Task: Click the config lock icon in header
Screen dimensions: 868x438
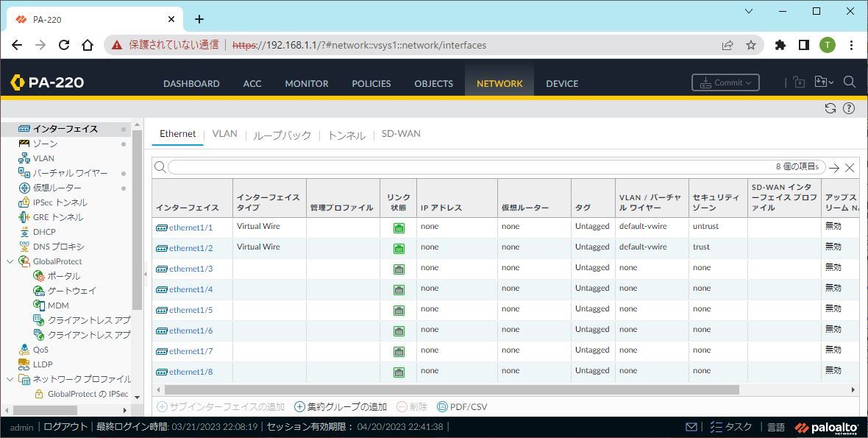Action: [x=799, y=82]
